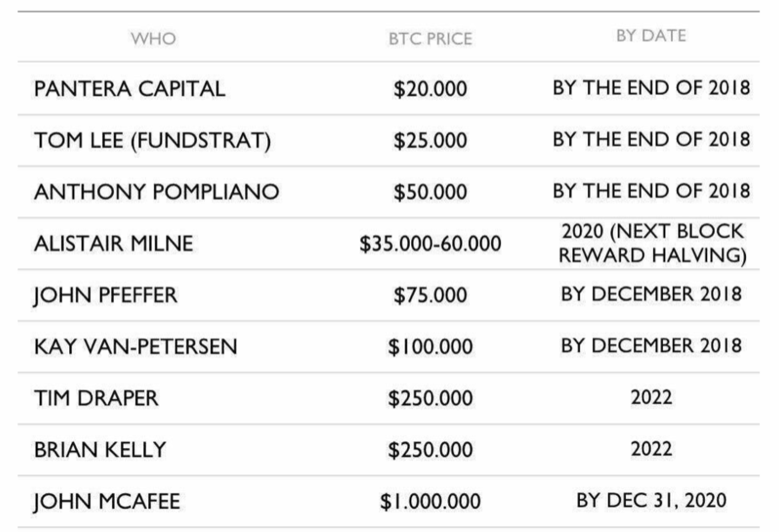779x532 pixels.
Task: Click the WHO column header
Action: [x=153, y=39]
